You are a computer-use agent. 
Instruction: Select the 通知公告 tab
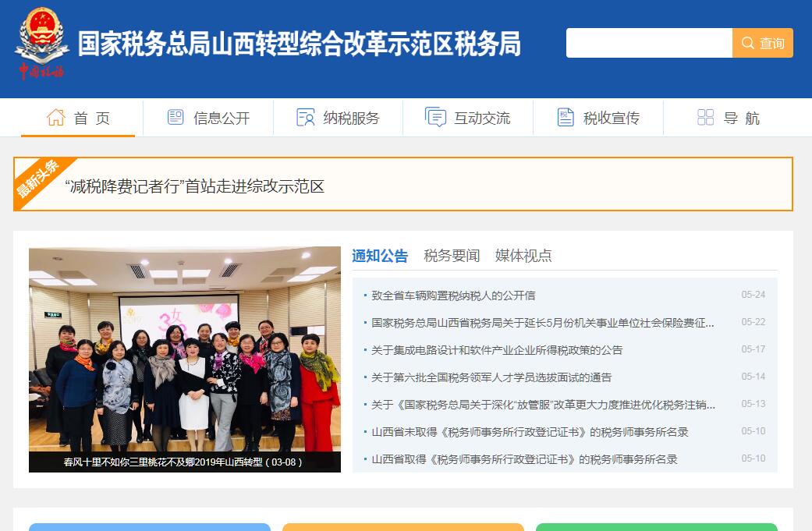pos(380,256)
